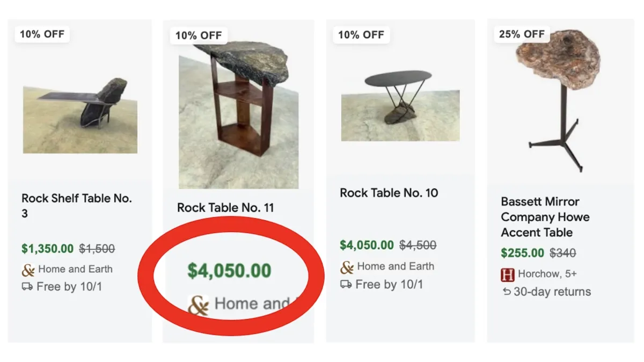This screenshot has width=644, height=362.
Task: Click the enlarged $4,050.00 price in red circle
Action: [x=229, y=271]
